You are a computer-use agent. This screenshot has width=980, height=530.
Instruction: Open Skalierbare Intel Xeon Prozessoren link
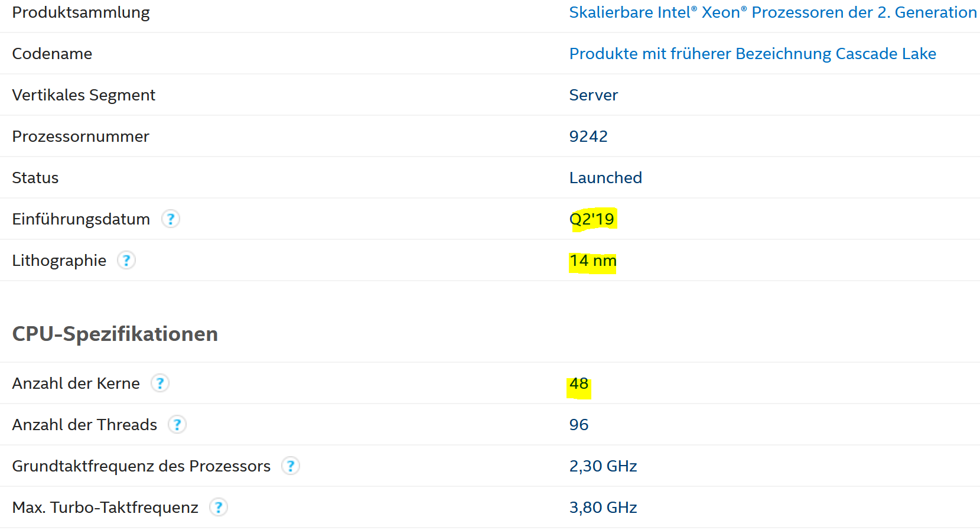tap(773, 12)
